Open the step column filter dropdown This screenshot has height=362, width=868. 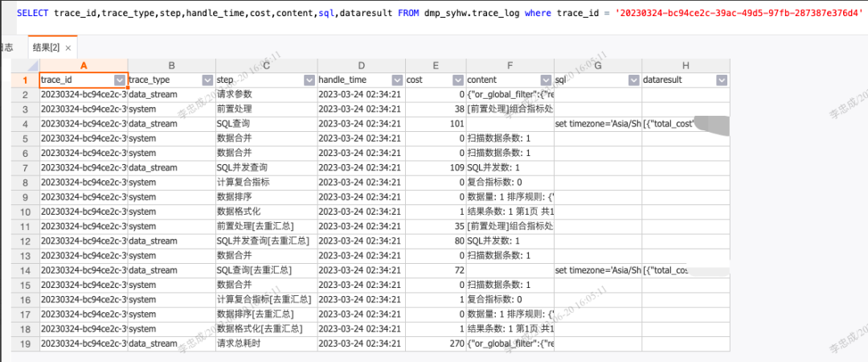click(x=309, y=80)
